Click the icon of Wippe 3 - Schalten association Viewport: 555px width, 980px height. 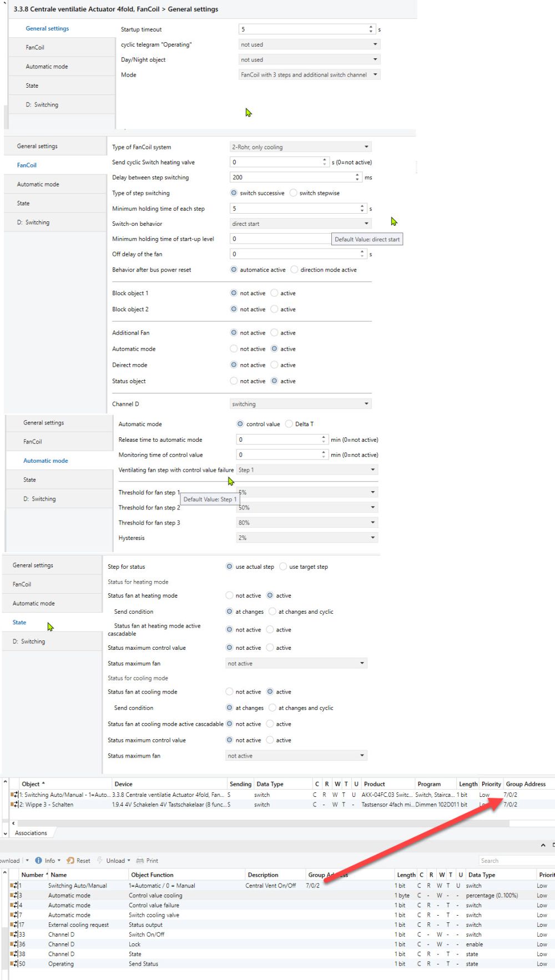coord(14,805)
